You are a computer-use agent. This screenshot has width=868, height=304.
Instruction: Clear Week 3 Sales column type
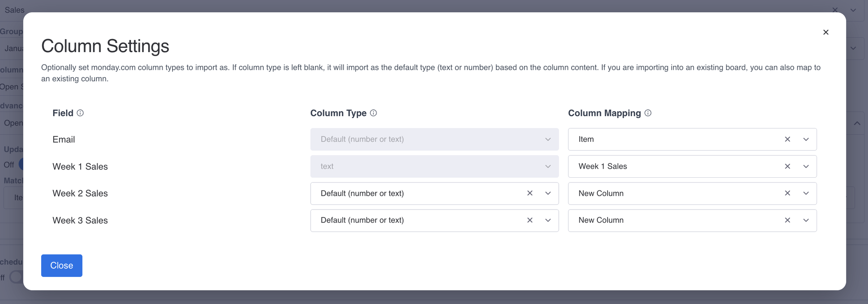(530, 220)
